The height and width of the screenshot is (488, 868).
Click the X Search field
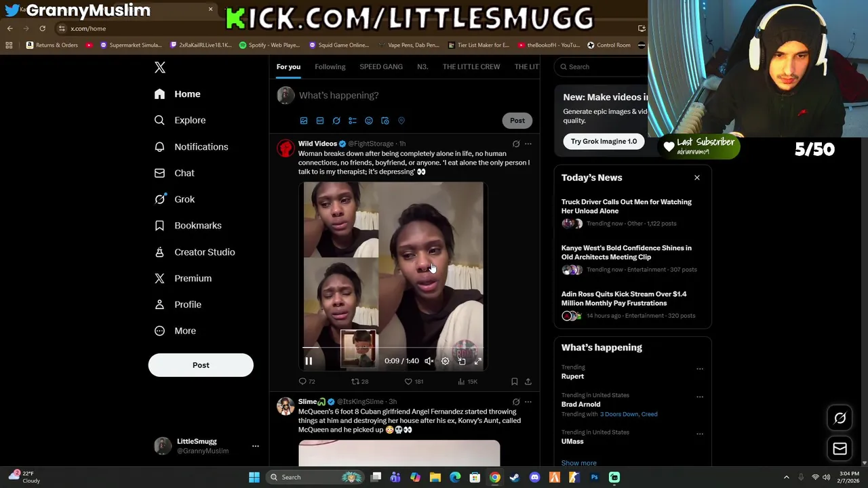(x=600, y=67)
